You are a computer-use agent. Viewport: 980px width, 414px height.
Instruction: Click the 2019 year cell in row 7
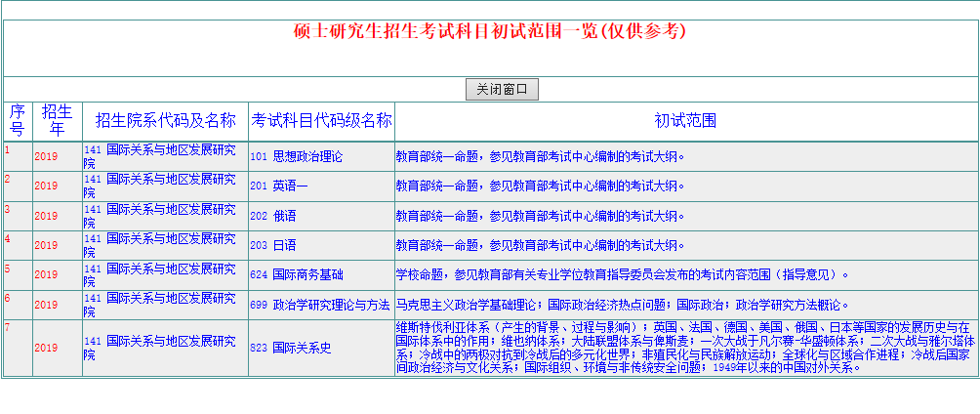click(x=46, y=348)
